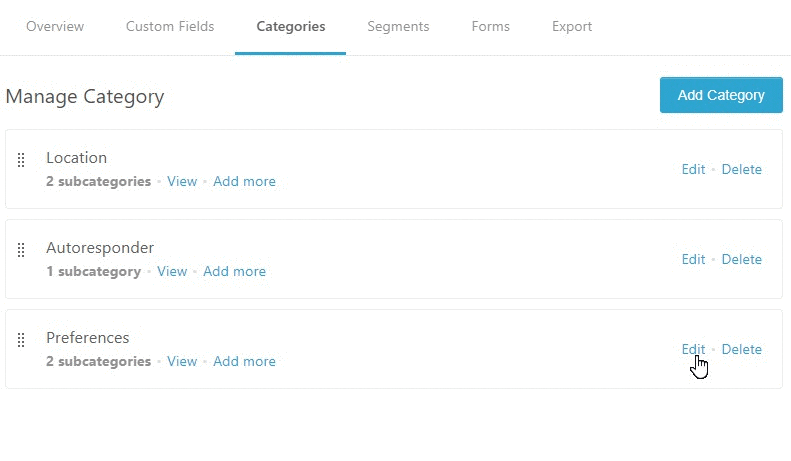
Task: Click the drag handle for Autoresponder category
Action: click(21, 250)
